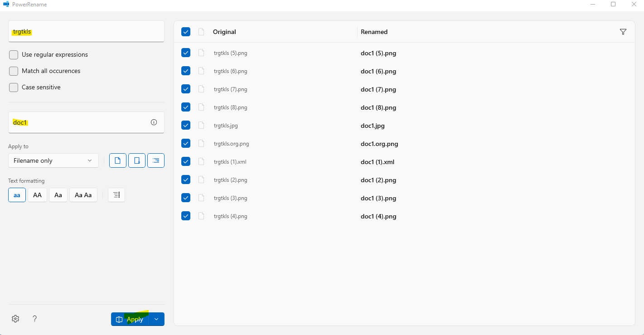The width and height of the screenshot is (644, 335).
Task: Click the enumerate items icon button
Action: click(116, 195)
